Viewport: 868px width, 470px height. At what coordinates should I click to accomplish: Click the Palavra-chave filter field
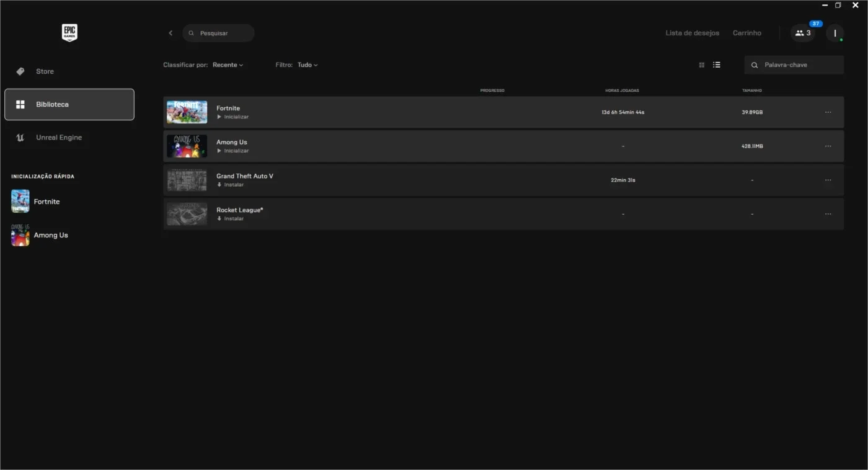(794, 64)
